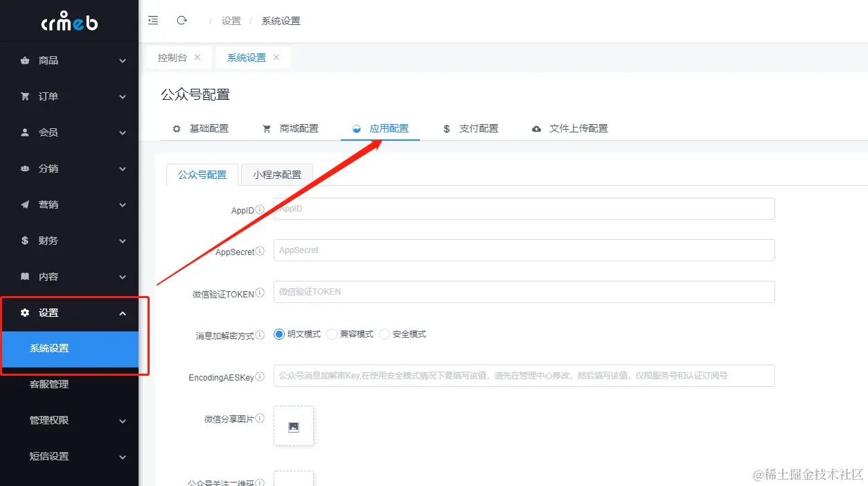Click the info icon next to EncodingAESKey
Image resolution: width=868 pixels, height=486 pixels.
260,376
